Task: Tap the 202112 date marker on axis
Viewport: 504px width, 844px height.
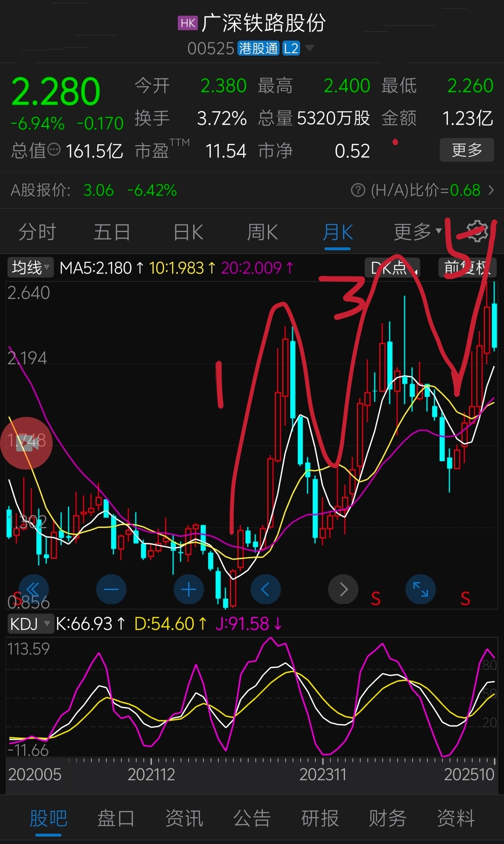Action: pyautogui.click(x=151, y=775)
